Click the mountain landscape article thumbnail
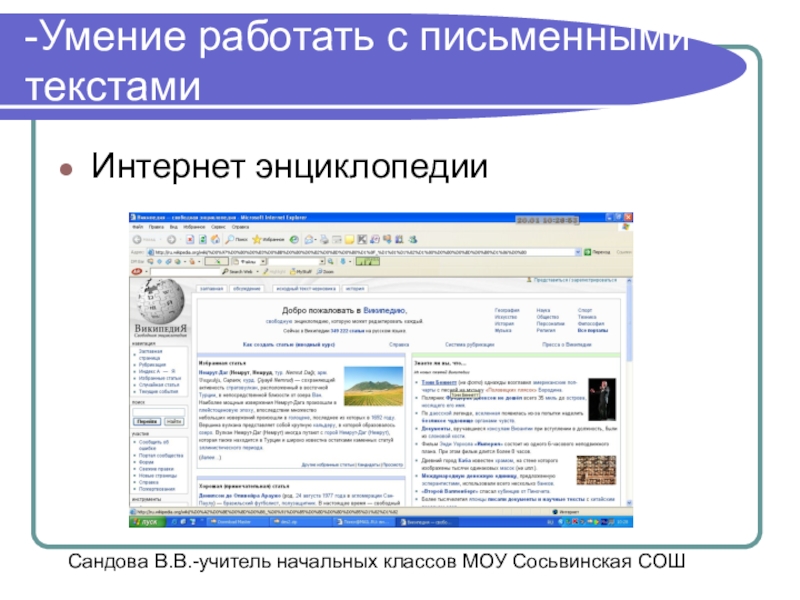 pos(373,386)
